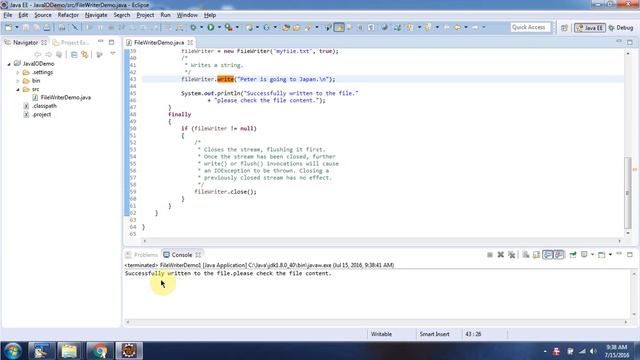This screenshot has height=360, width=640.
Task: Open the Run menu
Action: click(x=165, y=15)
